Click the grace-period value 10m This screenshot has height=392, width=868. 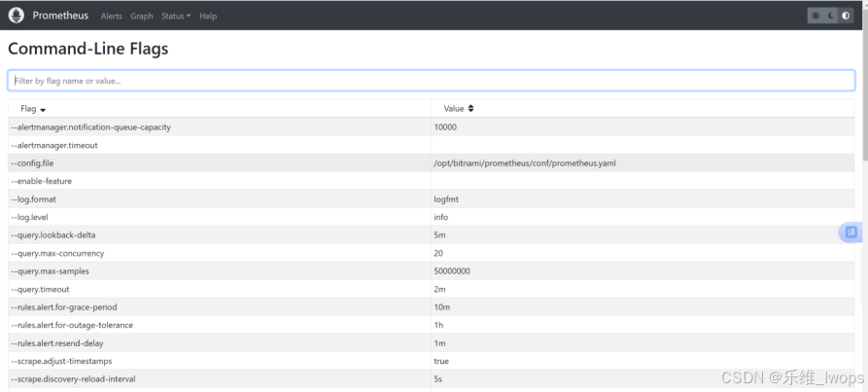[441, 307]
